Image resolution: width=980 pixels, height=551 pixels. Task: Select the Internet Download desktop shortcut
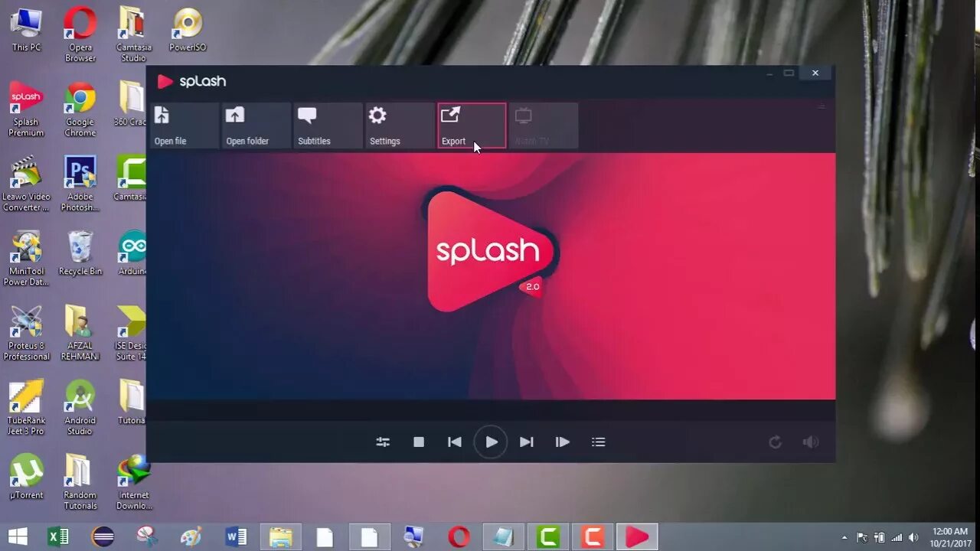point(132,483)
